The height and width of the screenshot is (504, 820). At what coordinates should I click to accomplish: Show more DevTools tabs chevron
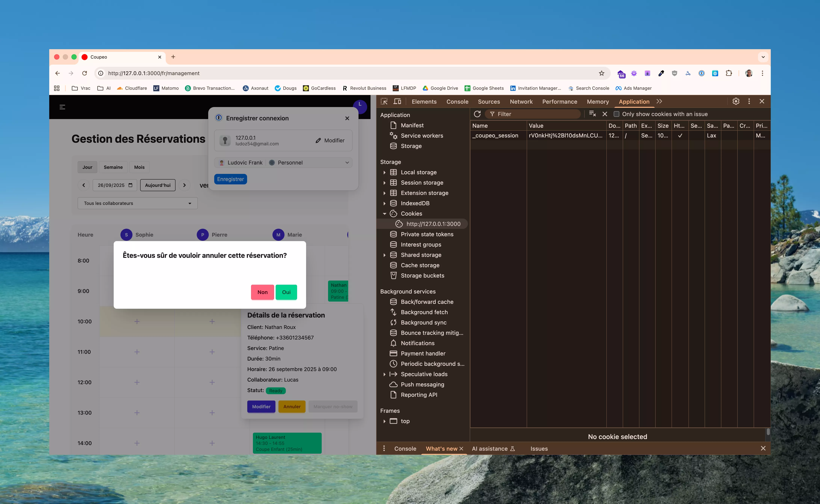click(659, 101)
